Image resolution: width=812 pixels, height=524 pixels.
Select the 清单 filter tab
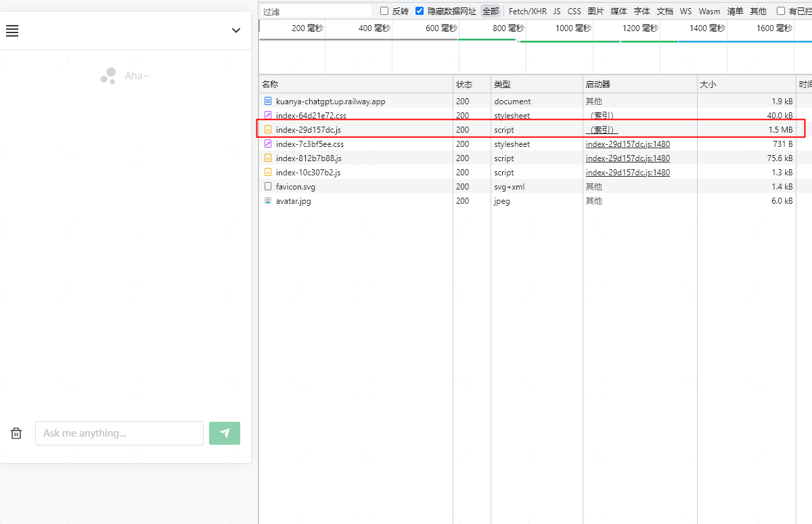point(736,12)
